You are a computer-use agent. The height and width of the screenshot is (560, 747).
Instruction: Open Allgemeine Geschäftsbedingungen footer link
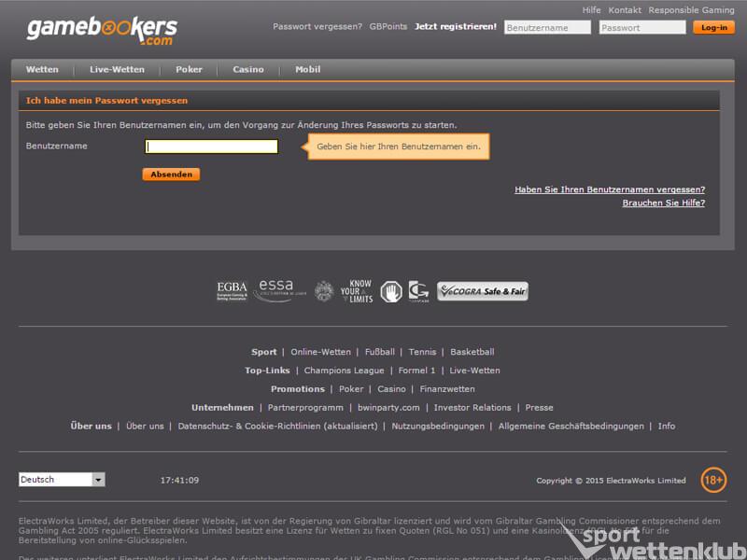(x=571, y=427)
